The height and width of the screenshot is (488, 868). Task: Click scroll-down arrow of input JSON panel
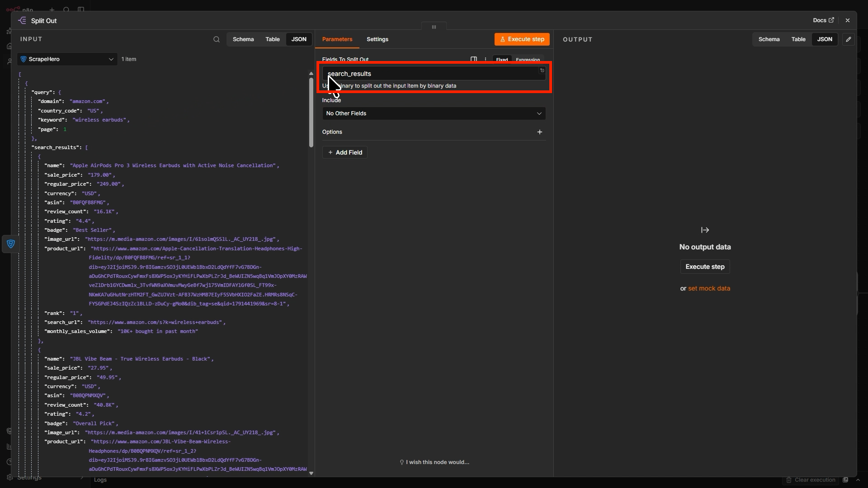pyautogui.click(x=311, y=473)
